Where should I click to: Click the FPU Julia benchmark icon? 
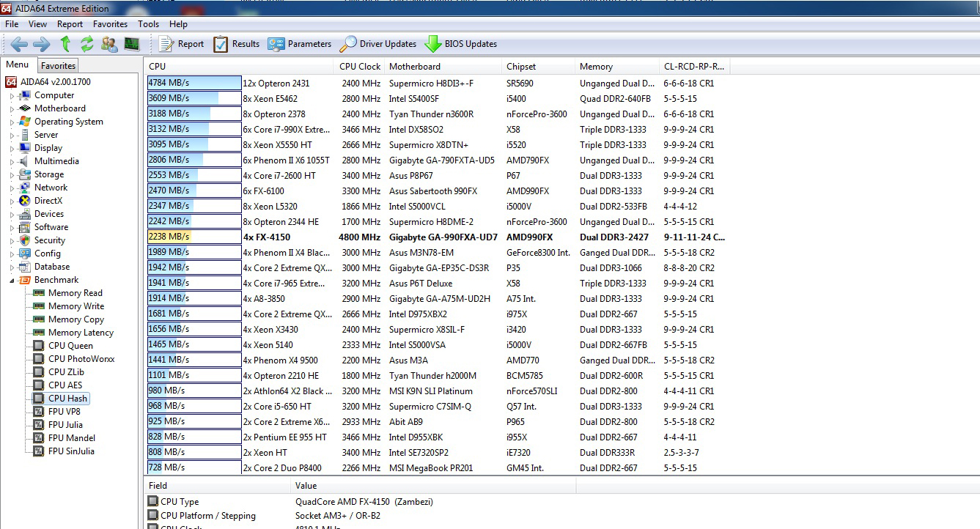tap(39, 425)
